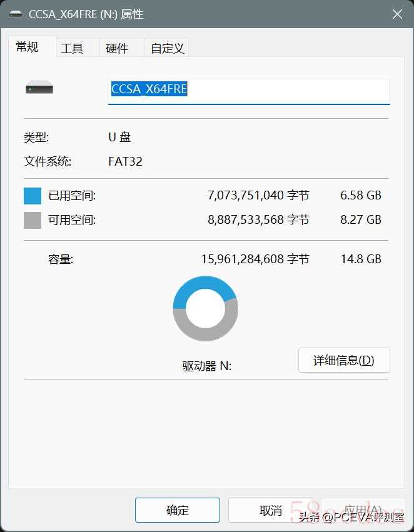
Task: Click the 可用空间 label
Action: [x=72, y=220]
